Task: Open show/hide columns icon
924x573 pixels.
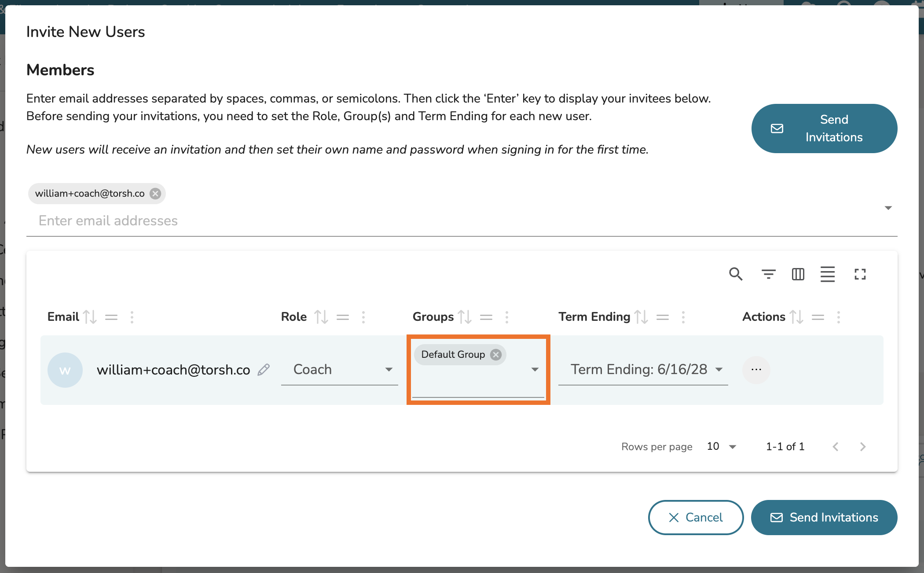Action: coord(798,274)
